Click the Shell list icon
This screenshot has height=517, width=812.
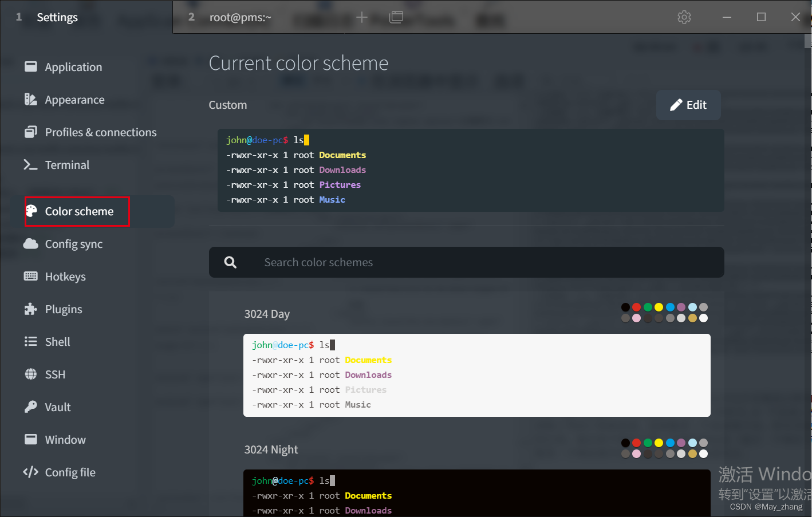tap(30, 342)
